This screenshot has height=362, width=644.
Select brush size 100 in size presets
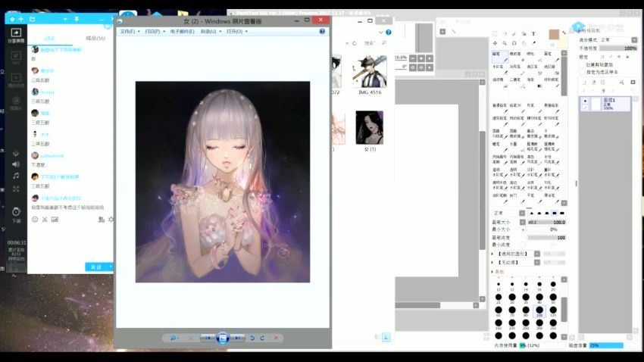point(539,311)
